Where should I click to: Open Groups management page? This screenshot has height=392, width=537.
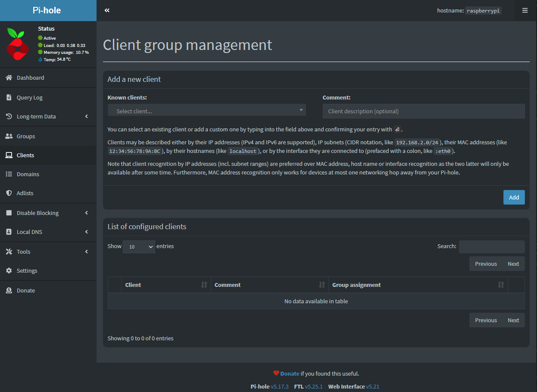coord(48,136)
